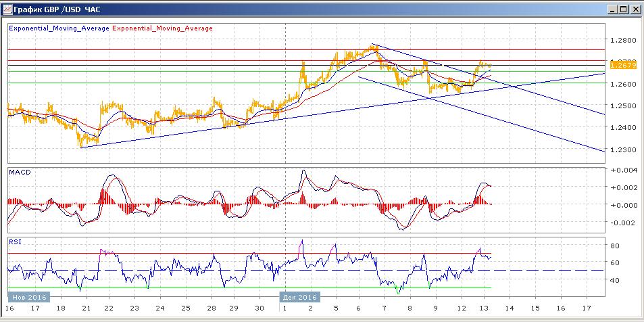The image size is (644, 322).
Task: Click the 1.2300 price axis label
Action: 622,149
